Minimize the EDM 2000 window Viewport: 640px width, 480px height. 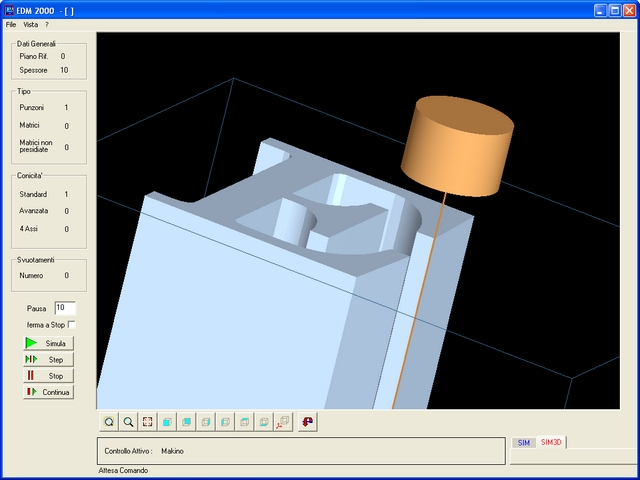[600, 11]
